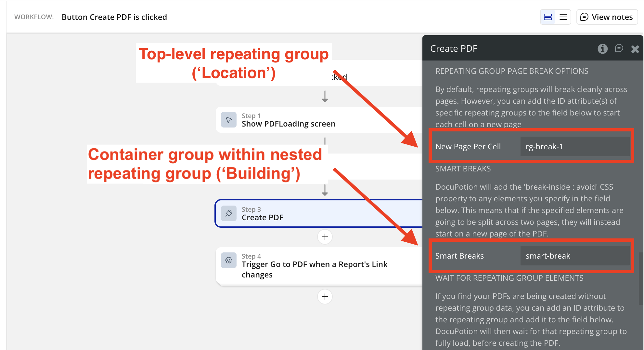The width and height of the screenshot is (644, 350).
Task: Add a step after Step 4
Action: coord(325,297)
